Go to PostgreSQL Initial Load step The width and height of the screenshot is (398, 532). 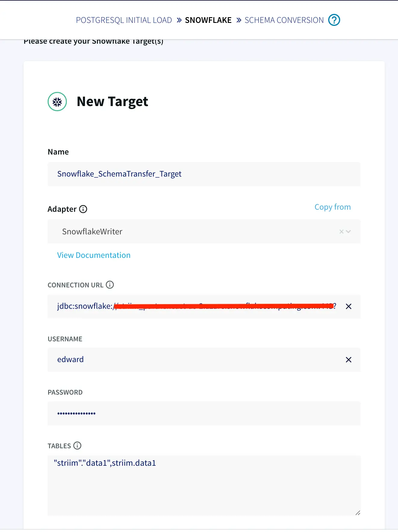tap(124, 20)
